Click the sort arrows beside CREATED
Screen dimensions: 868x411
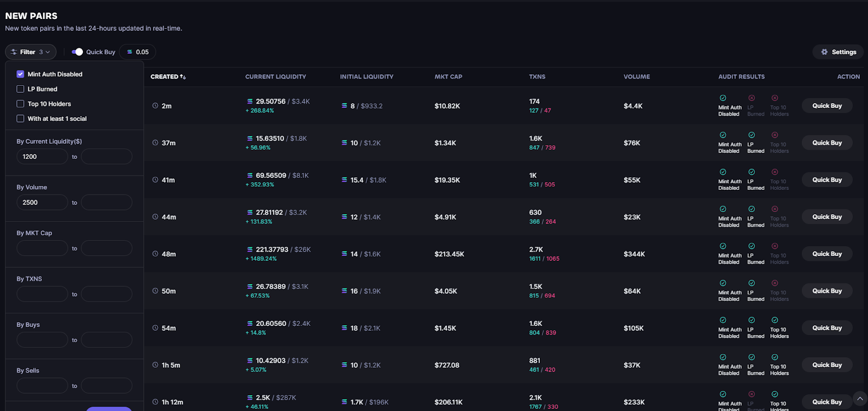point(183,77)
